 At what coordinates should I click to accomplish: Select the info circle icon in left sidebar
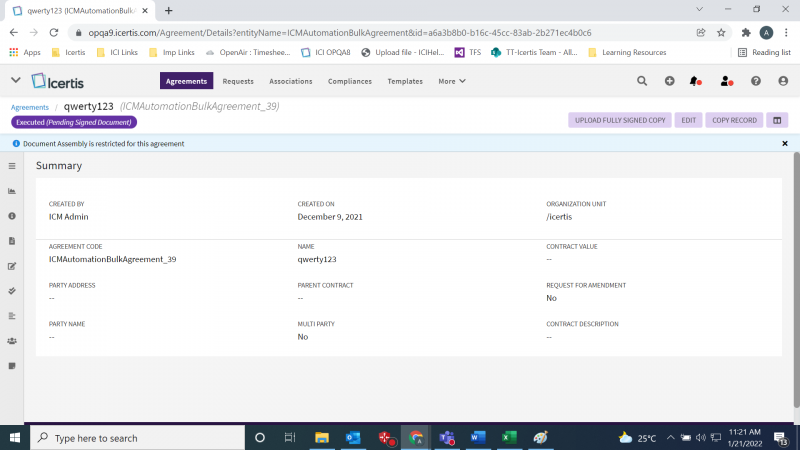click(x=12, y=216)
